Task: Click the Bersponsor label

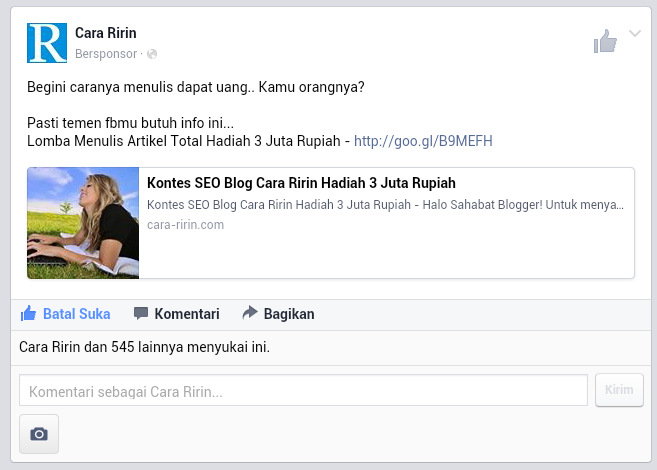Action: 106,54
